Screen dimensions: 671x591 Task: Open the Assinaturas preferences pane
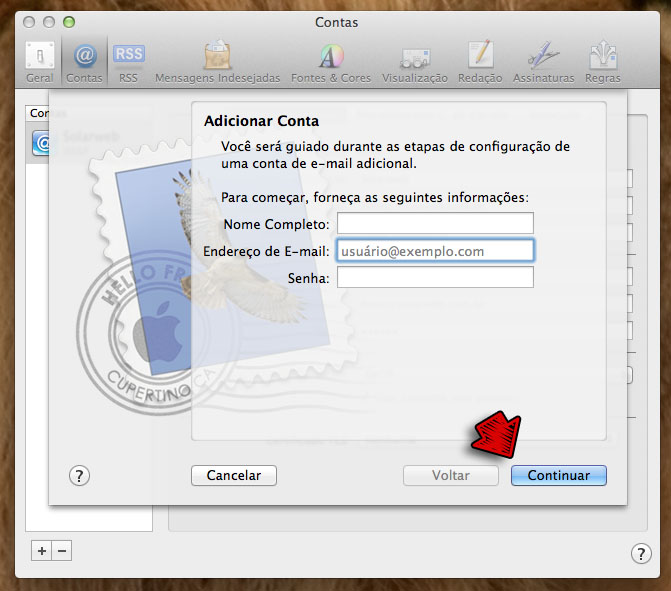tap(543, 62)
